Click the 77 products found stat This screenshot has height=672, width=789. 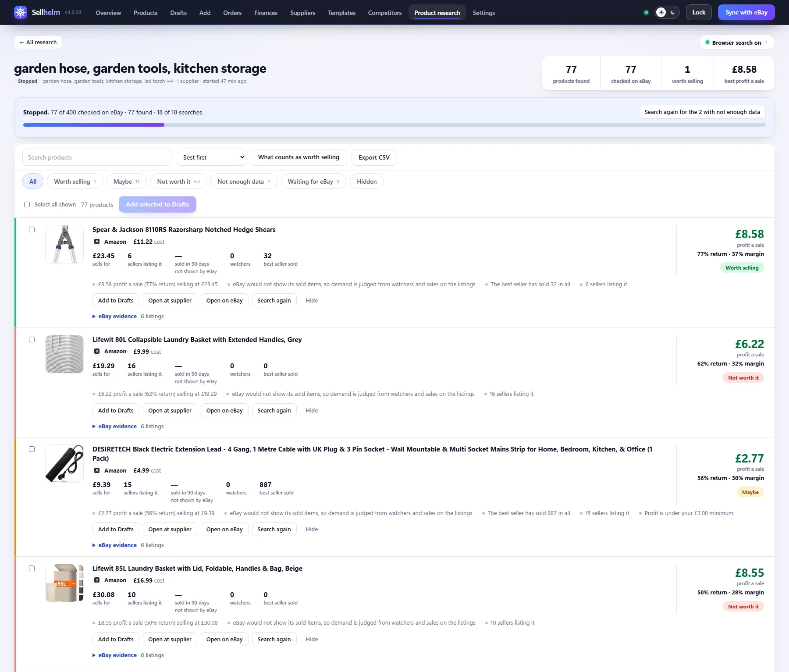click(x=571, y=73)
